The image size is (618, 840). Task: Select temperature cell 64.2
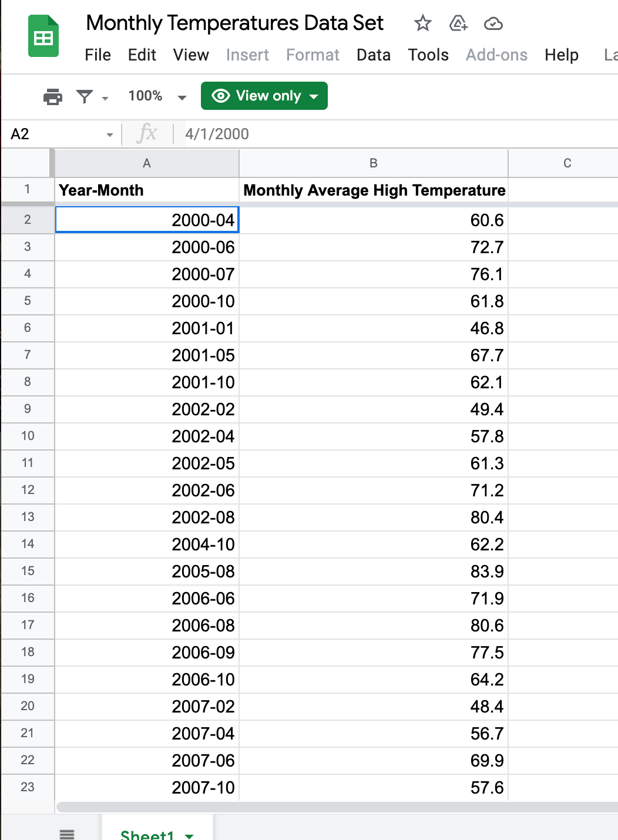tap(374, 680)
